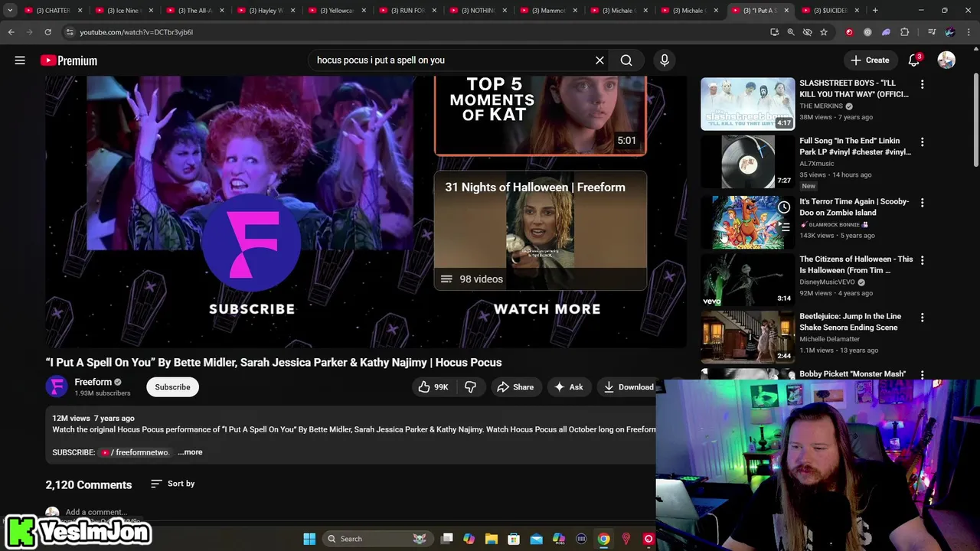Image resolution: width=980 pixels, height=551 pixels.
Task: Open Microsoft Store from taskbar
Action: click(514, 539)
